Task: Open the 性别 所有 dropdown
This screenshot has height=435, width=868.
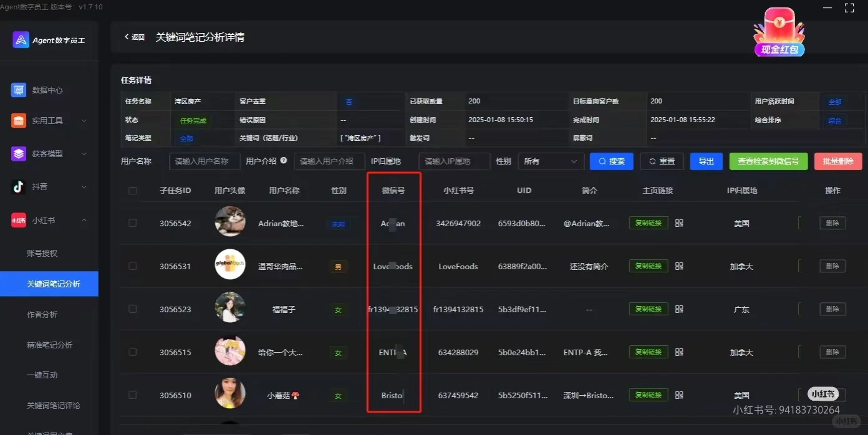Action: click(551, 161)
